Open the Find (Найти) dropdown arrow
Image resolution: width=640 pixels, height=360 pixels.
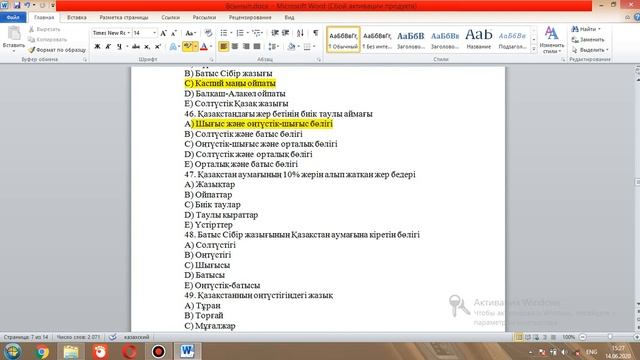point(599,29)
